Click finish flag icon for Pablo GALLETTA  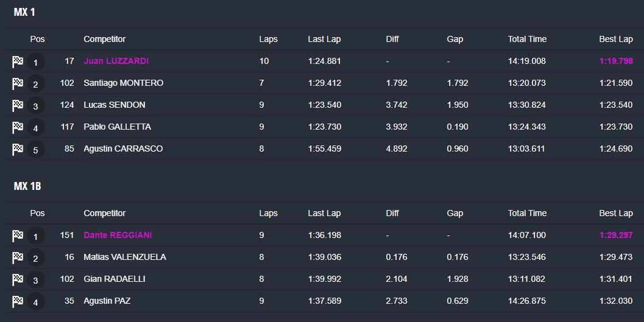point(18,127)
